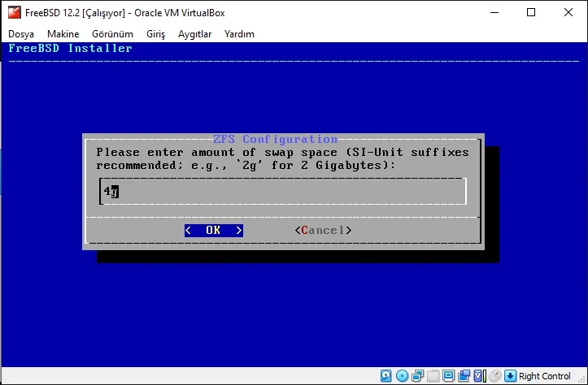Open the network adapters status icon
Image resolution: width=588 pixels, height=385 pixels.
[x=417, y=375]
